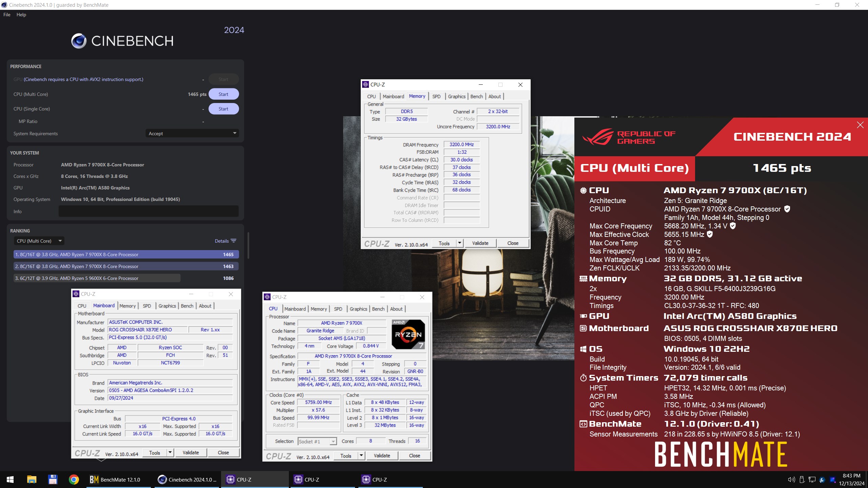The height and width of the screenshot is (488, 868).
Task: Click the Info input field
Action: 149,211
